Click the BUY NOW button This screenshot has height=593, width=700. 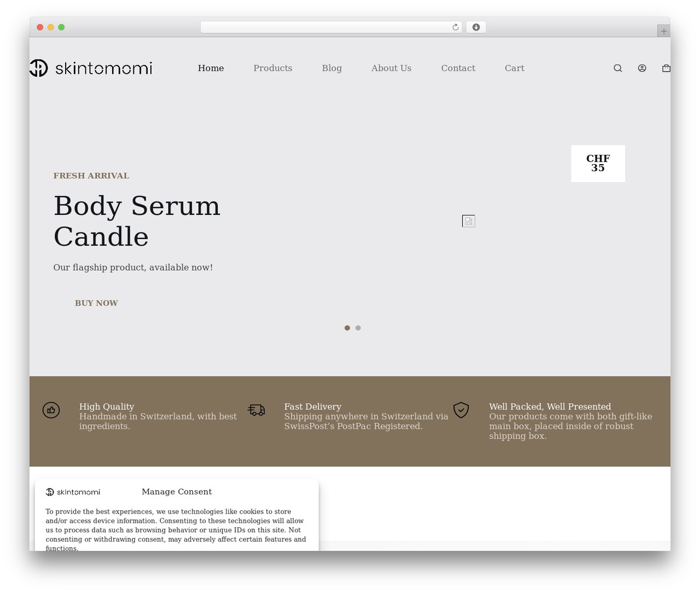click(96, 303)
